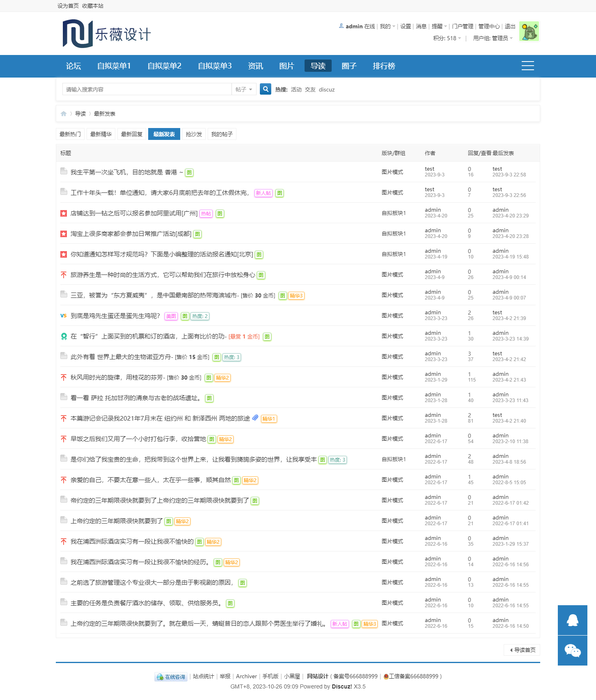Focus the search content input field

(x=147, y=89)
